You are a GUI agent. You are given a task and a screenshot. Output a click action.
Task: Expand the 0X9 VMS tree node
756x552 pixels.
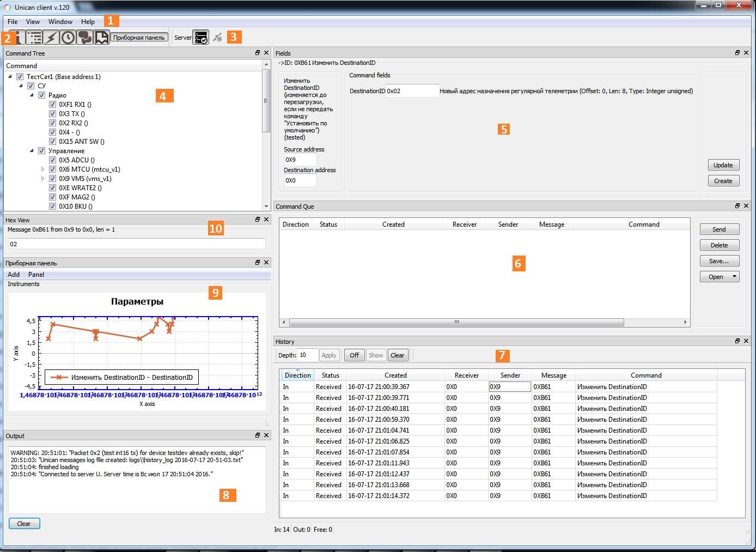(x=43, y=178)
